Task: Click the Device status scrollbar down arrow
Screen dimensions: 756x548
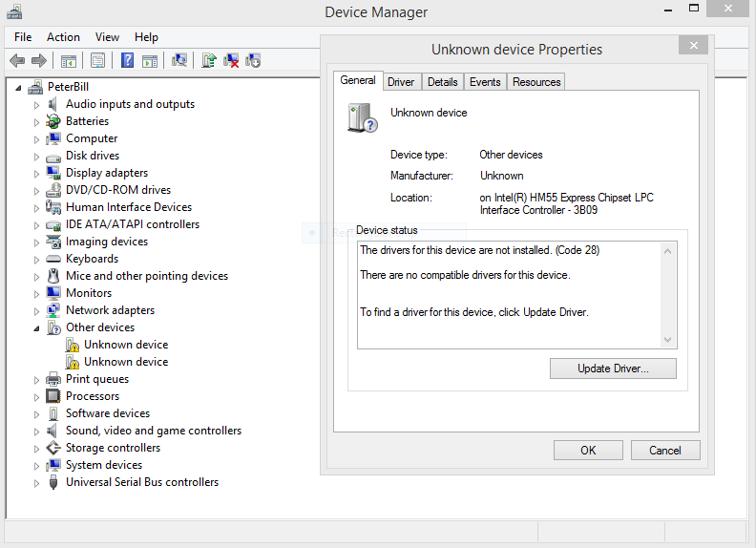Action: click(x=668, y=340)
